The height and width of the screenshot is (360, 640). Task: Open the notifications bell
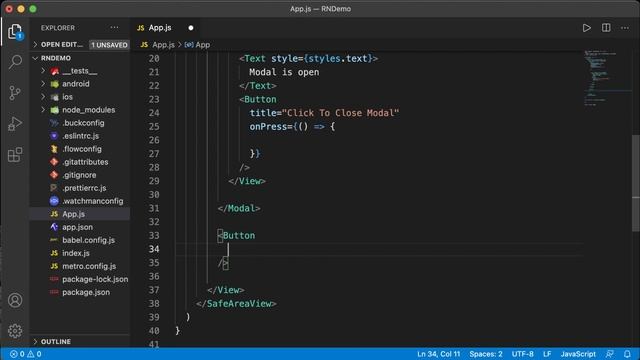coord(627,354)
